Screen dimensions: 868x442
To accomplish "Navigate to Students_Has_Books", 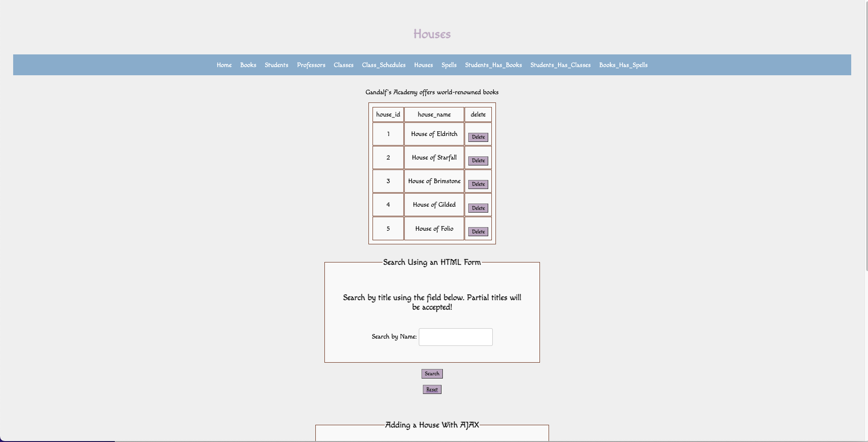I will (493, 65).
